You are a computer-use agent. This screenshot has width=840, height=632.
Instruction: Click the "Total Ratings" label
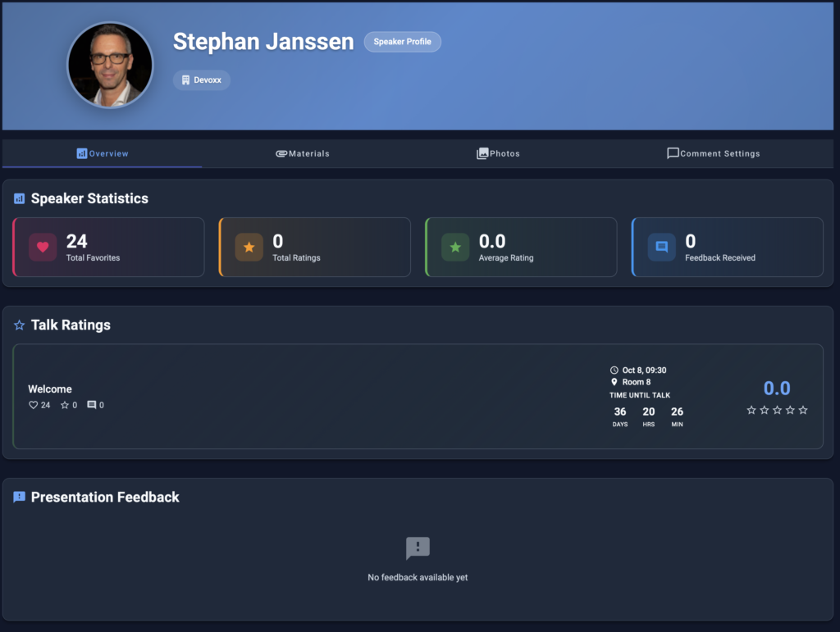(x=296, y=258)
